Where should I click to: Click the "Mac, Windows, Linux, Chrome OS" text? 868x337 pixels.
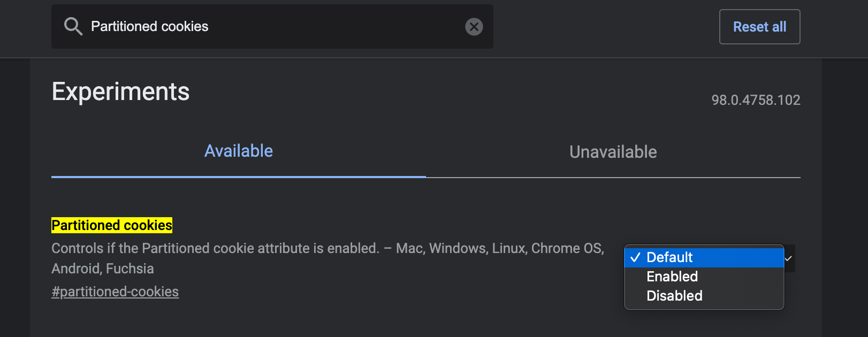coord(499,248)
